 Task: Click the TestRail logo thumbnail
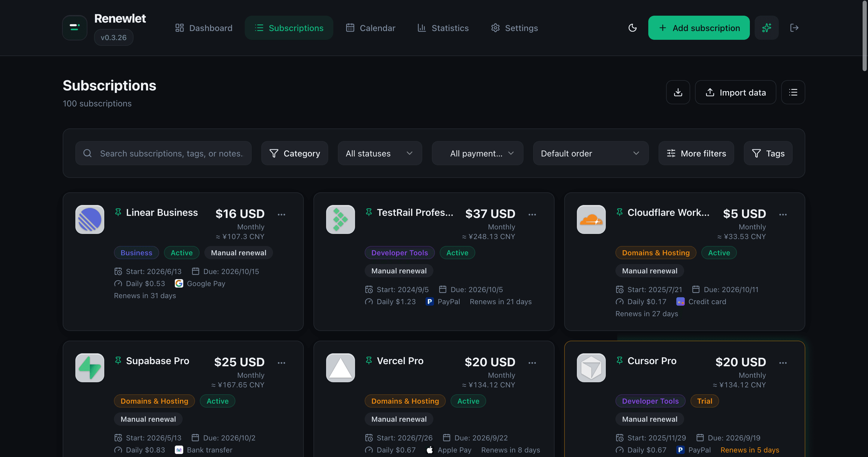tap(340, 219)
